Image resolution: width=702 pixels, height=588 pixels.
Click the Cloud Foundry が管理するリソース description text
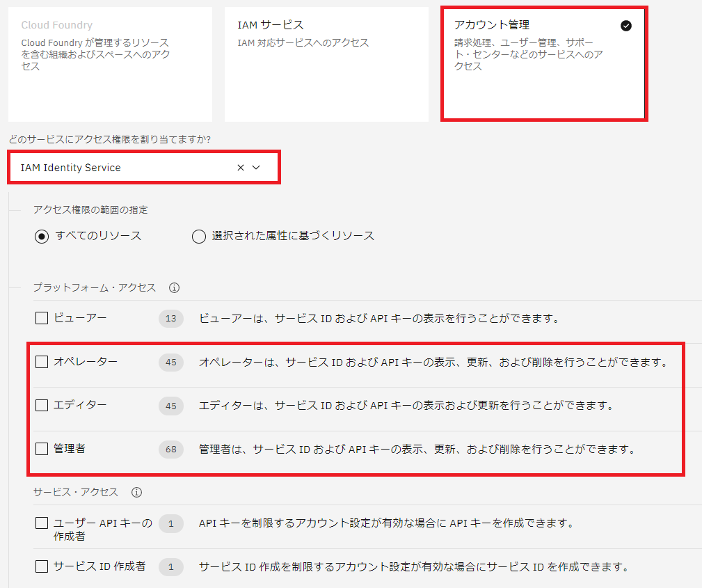95,54
